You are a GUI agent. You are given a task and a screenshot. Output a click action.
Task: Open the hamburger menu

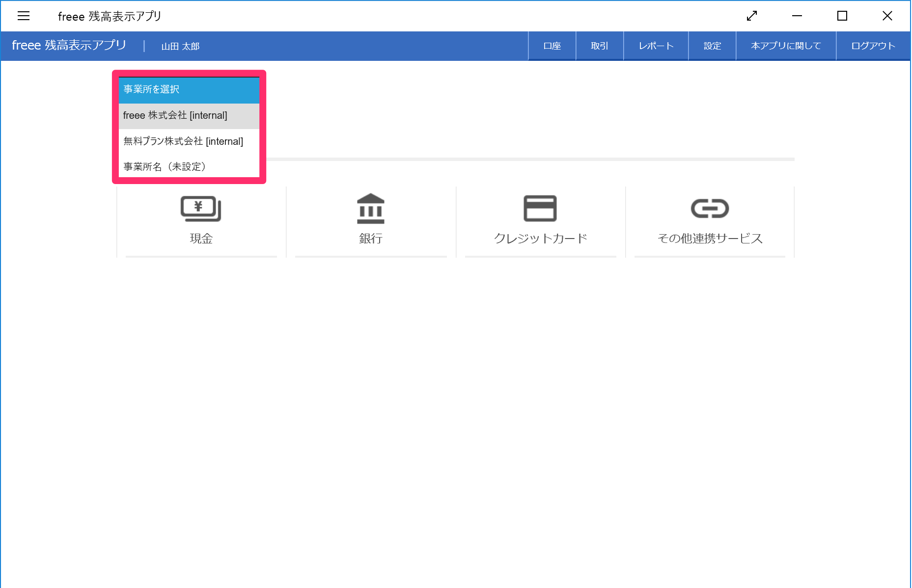pyautogui.click(x=24, y=16)
